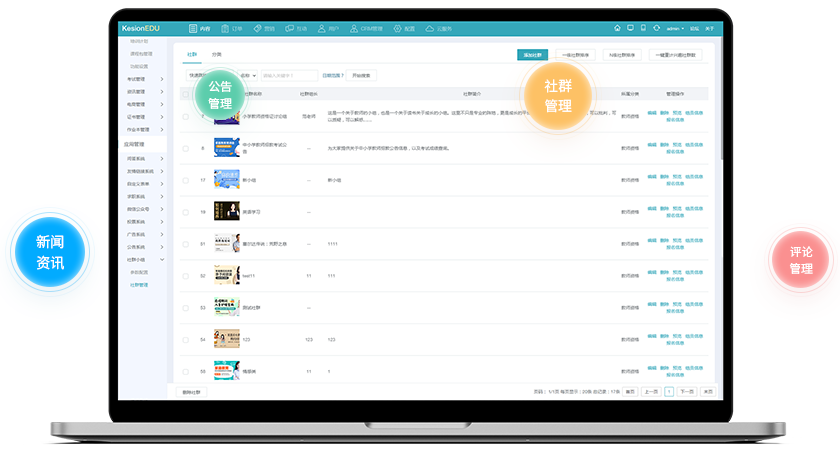Select the 内容 top menu item
The image size is (840, 449).
(x=200, y=29)
